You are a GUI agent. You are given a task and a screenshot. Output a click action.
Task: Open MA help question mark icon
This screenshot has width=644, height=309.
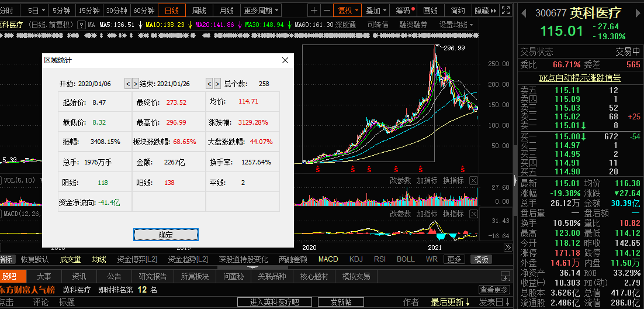[81, 25]
